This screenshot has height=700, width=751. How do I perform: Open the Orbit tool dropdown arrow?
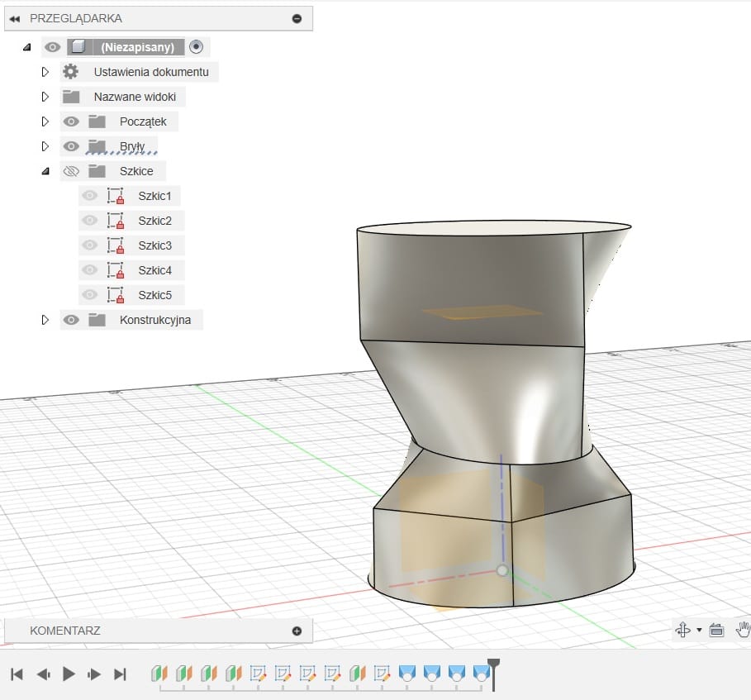(699, 631)
